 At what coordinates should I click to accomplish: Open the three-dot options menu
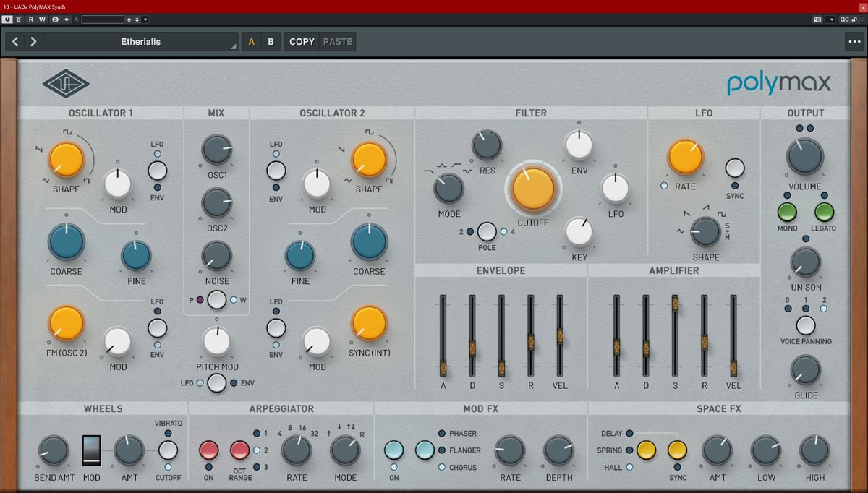pyautogui.click(x=854, y=42)
